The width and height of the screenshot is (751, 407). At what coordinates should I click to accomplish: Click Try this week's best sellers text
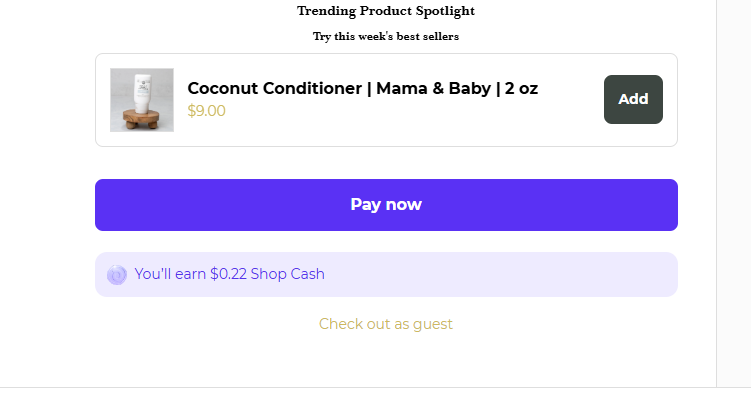[x=386, y=36]
